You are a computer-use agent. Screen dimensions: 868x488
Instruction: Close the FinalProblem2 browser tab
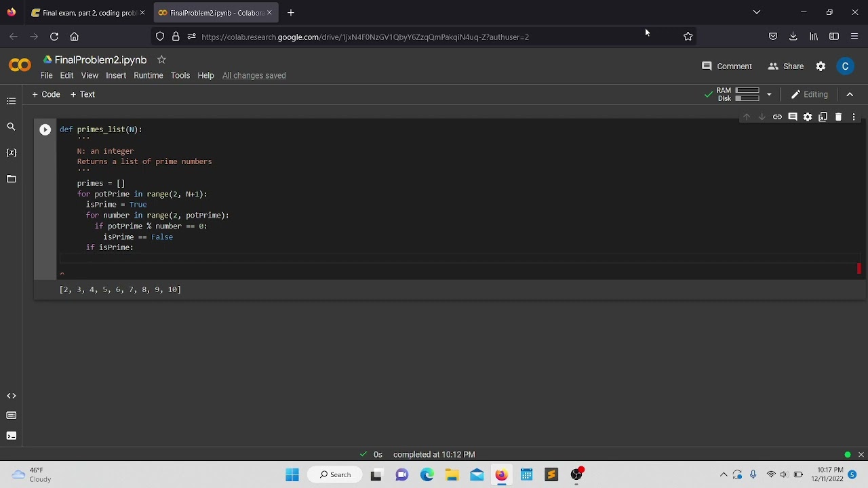click(269, 12)
